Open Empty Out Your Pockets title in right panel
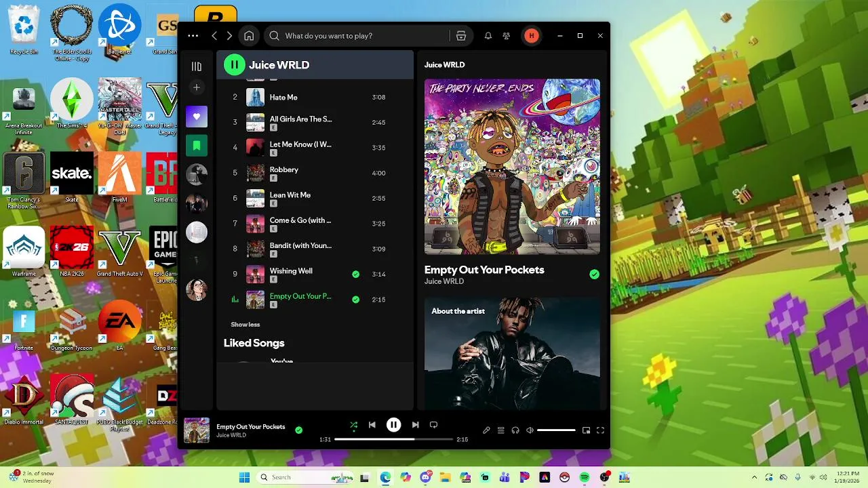The image size is (868, 488). pyautogui.click(x=484, y=270)
